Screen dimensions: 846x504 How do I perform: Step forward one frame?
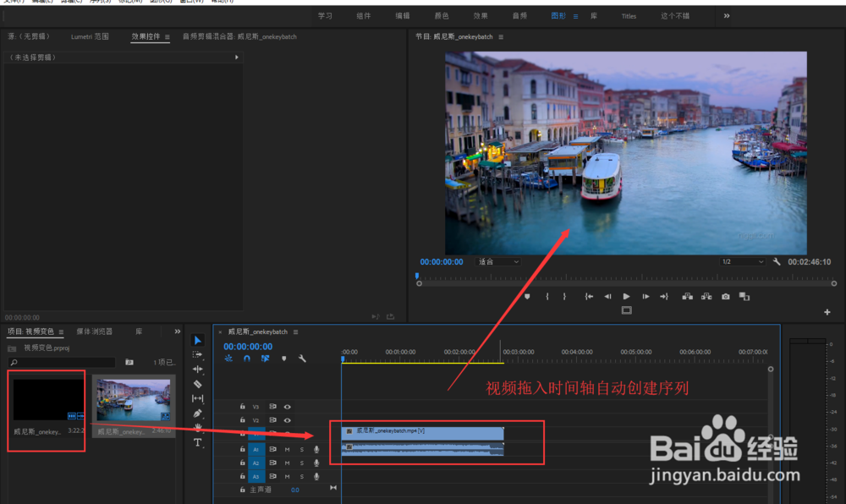pyautogui.click(x=645, y=297)
